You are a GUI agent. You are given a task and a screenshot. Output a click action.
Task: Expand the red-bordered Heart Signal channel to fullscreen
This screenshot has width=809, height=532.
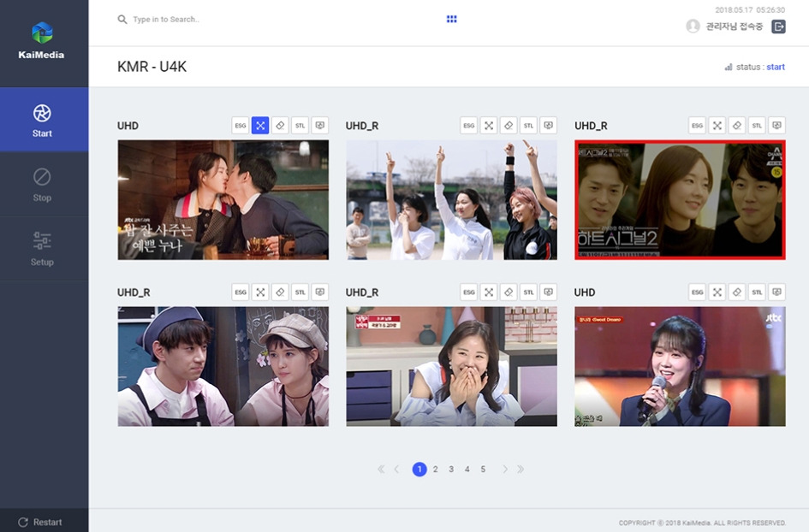coord(717,125)
